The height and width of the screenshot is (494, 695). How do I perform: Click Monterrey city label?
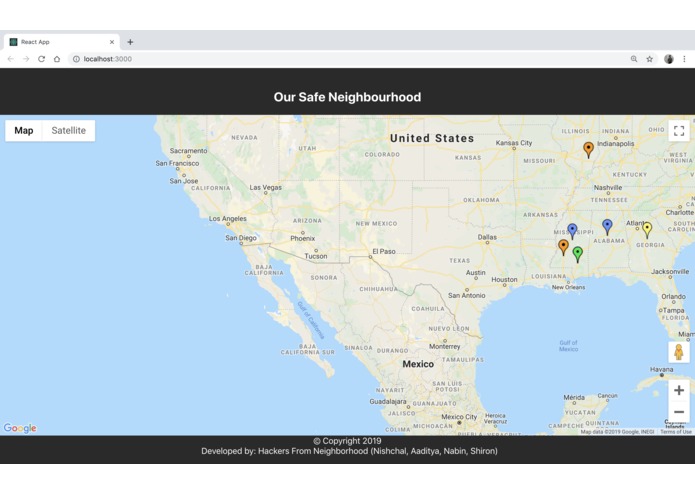click(445, 346)
